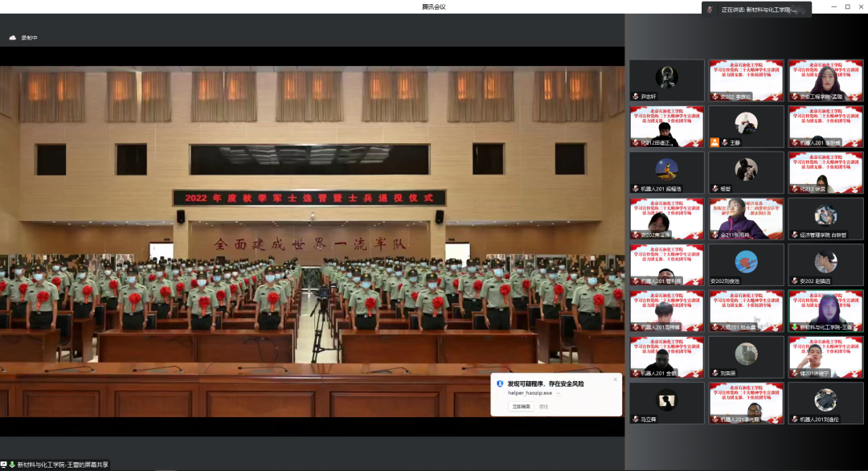Dismiss the security risk popup
This screenshot has height=471, width=868.
[615, 379]
